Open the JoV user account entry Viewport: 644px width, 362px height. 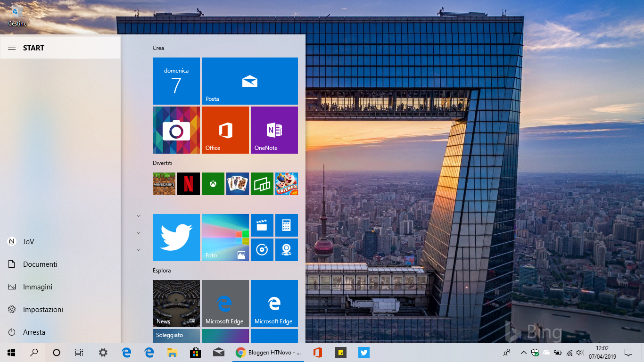tap(60, 241)
